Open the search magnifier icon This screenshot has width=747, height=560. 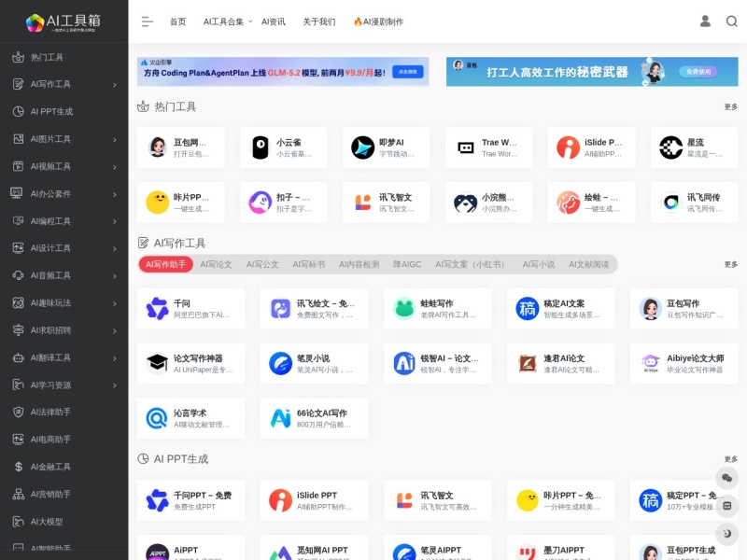coord(732,21)
